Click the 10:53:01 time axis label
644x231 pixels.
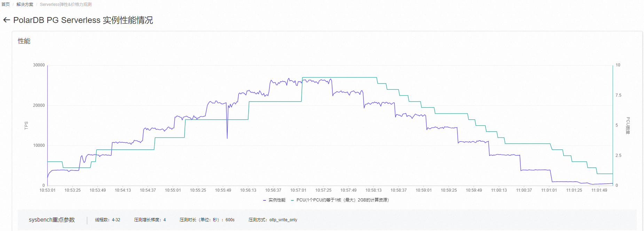point(47,190)
